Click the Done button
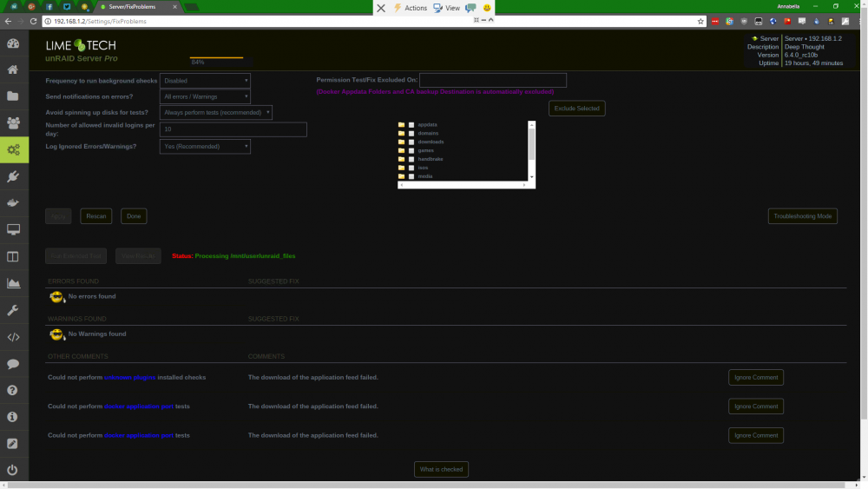The image size is (868, 489). 134,216
